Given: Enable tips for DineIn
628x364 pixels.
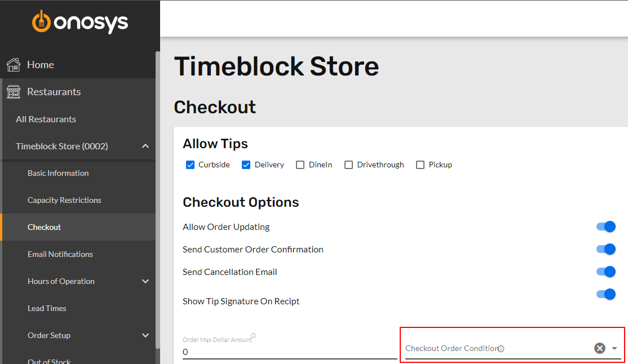Looking at the screenshot, I should 300,165.
